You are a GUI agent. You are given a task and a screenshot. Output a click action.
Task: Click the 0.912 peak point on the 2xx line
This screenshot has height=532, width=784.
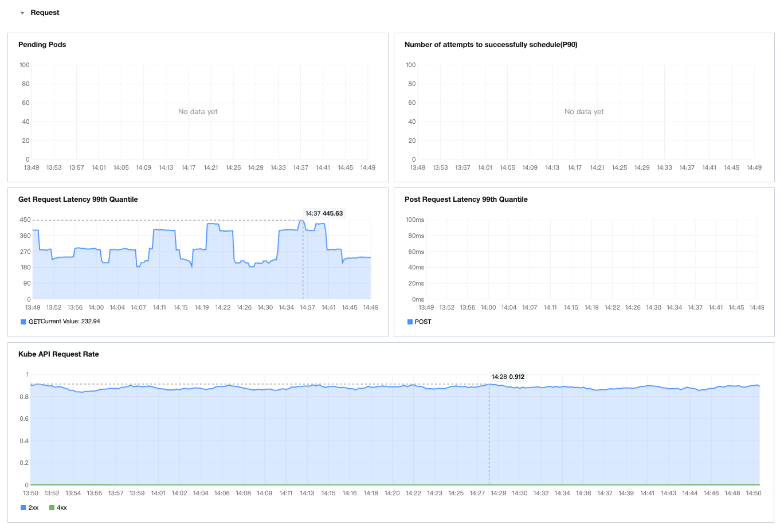(x=489, y=384)
